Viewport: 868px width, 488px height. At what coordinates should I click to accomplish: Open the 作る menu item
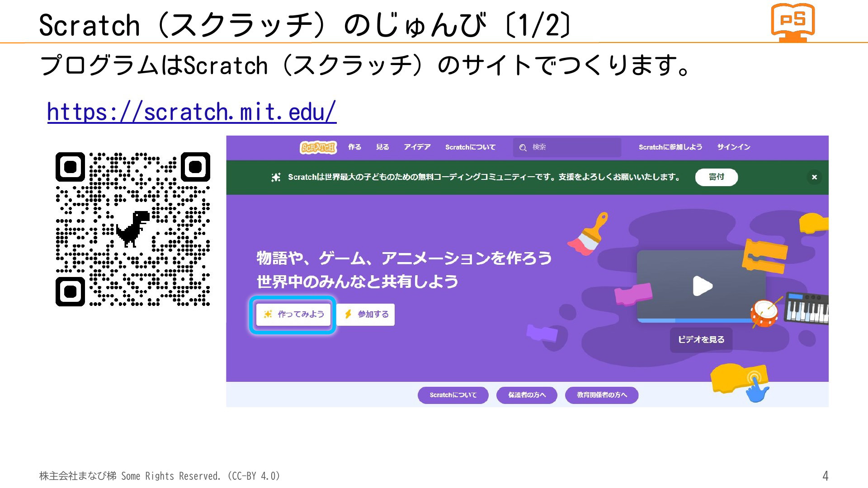coord(354,147)
